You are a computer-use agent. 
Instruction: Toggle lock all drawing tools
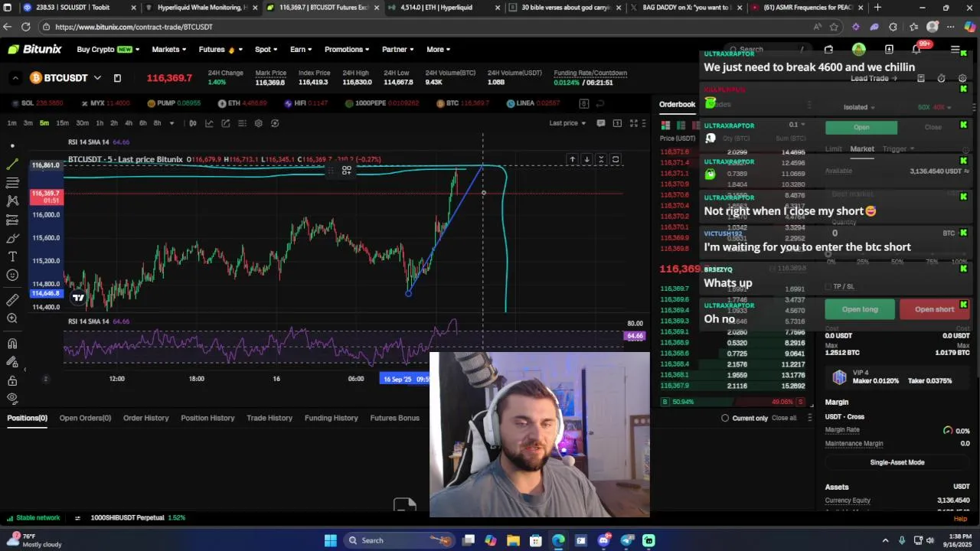click(x=12, y=380)
